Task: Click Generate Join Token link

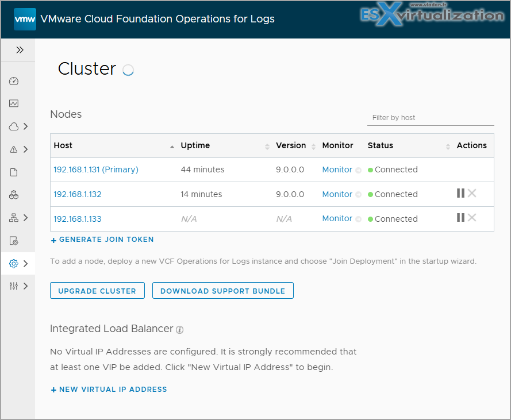Action: [102, 240]
